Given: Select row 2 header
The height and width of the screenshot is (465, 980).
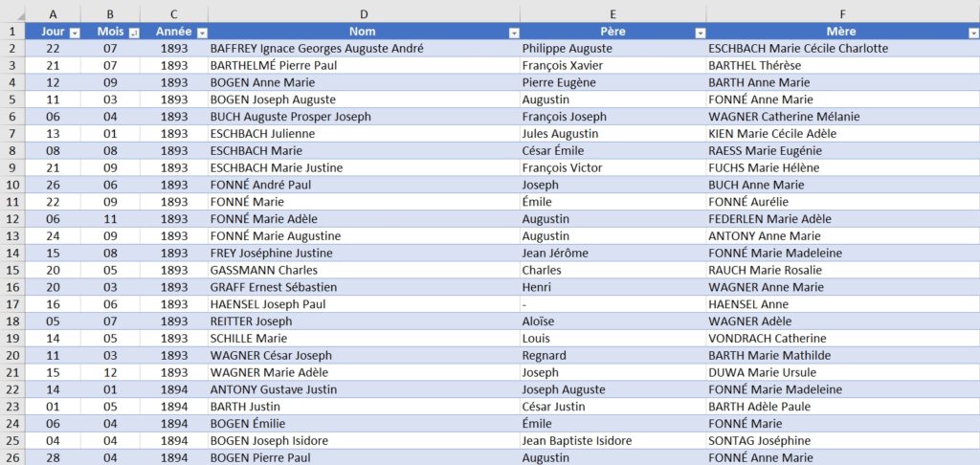Looking at the screenshot, I should click(x=12, y=48).
